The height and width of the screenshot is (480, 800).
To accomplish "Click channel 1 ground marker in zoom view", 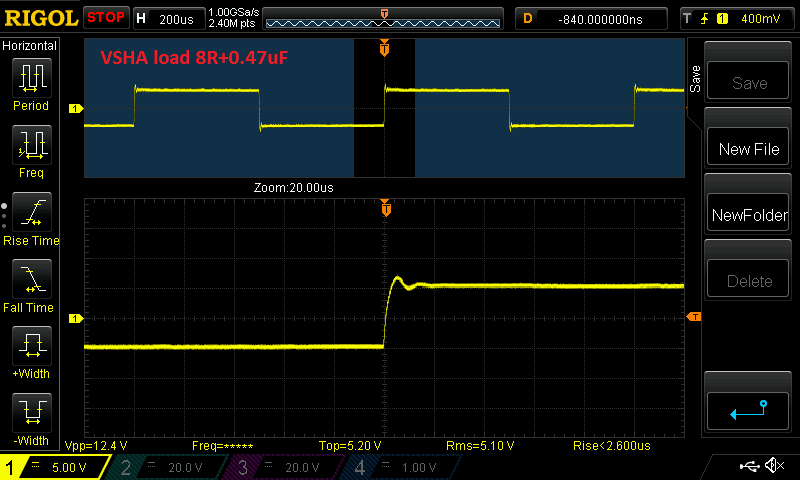I will 76,319.
